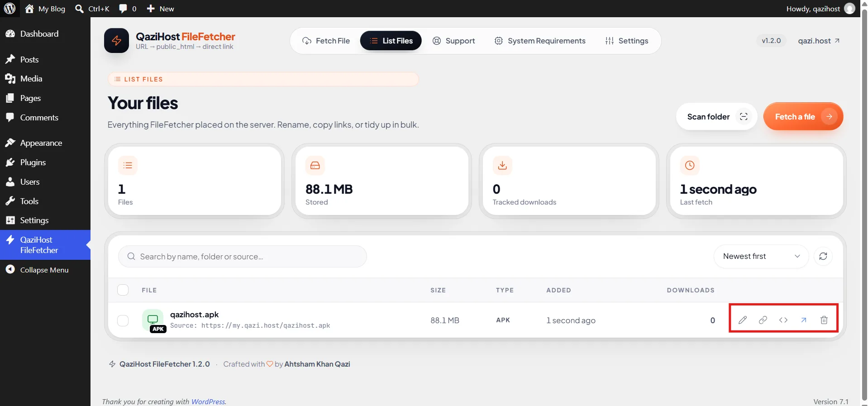The width and height of the screenshot is (868, 406).
Task: Click the Files list icon in stats card
Action: 128,165
